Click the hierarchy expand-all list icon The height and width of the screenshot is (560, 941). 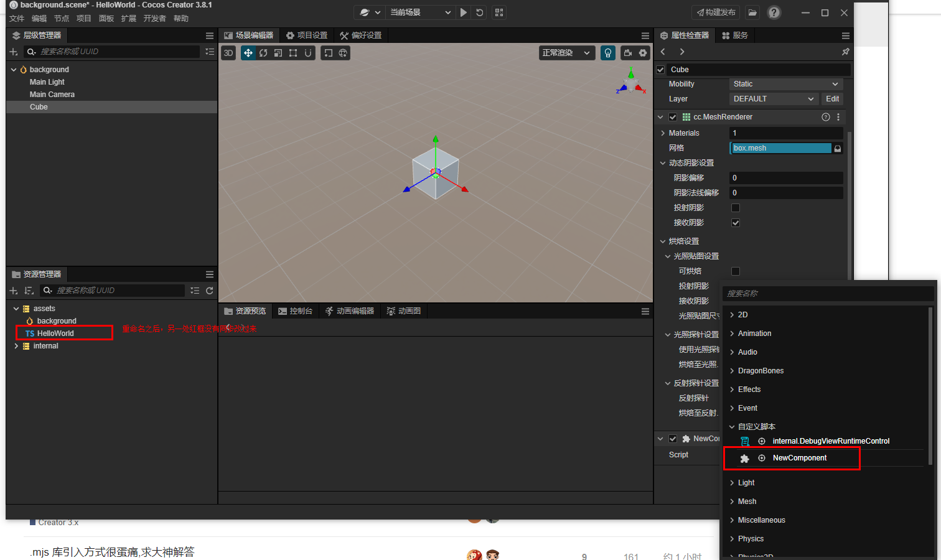pos(210,52)
